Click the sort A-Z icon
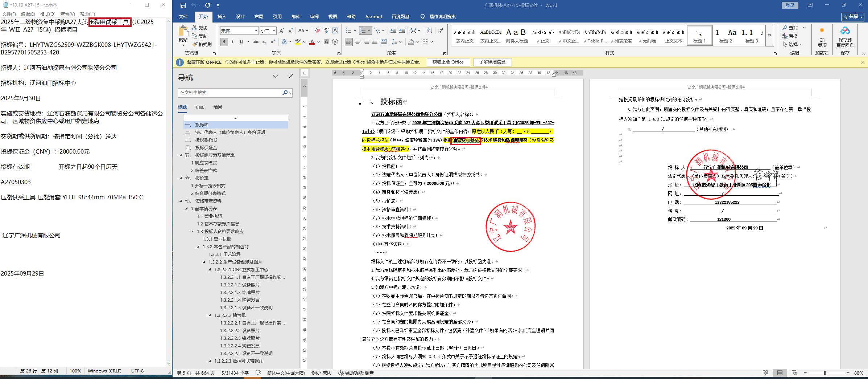868x379 pixels. [x=430, y=30]
